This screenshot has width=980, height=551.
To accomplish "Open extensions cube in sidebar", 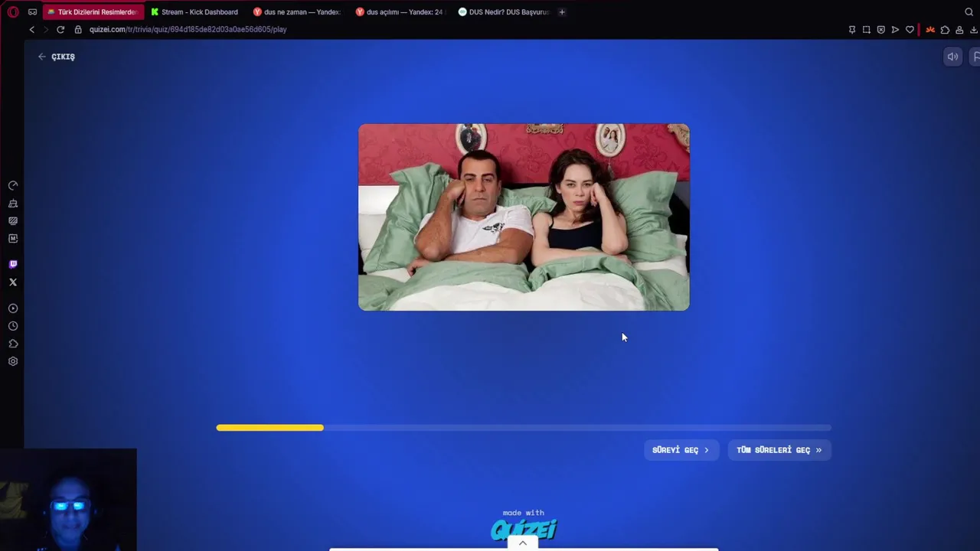I will pos(13,344).
